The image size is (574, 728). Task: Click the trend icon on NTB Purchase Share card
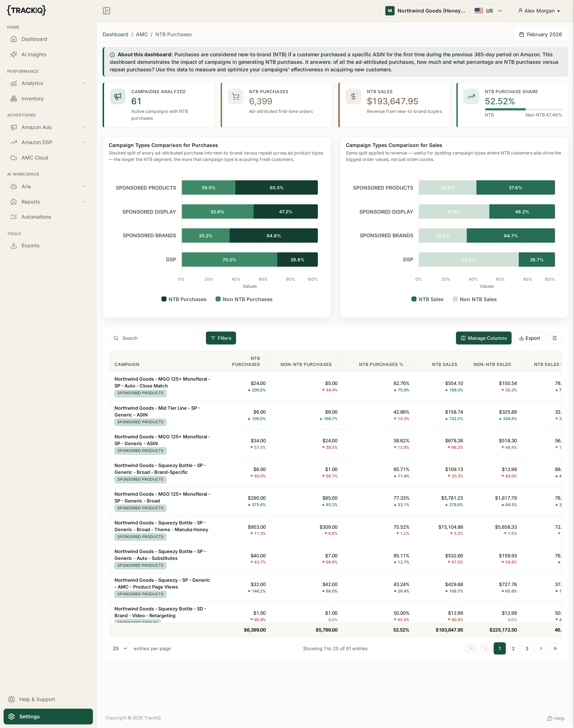(471, 96)
